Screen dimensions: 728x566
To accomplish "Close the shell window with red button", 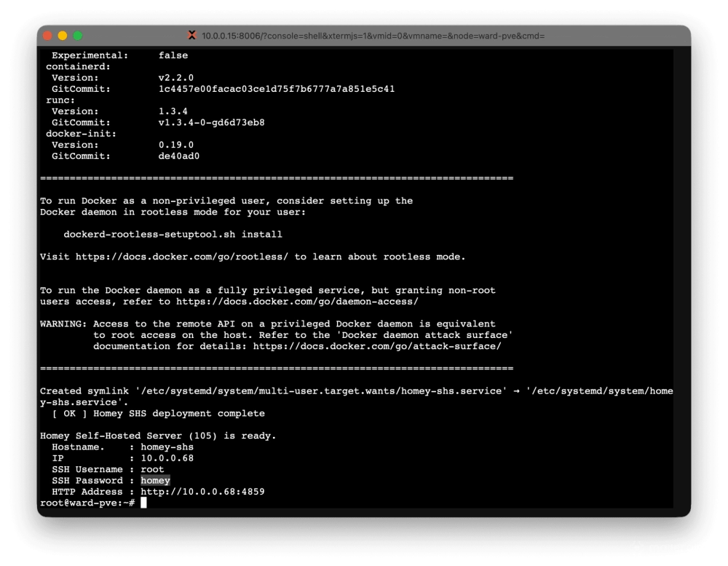I will (47, 36).
